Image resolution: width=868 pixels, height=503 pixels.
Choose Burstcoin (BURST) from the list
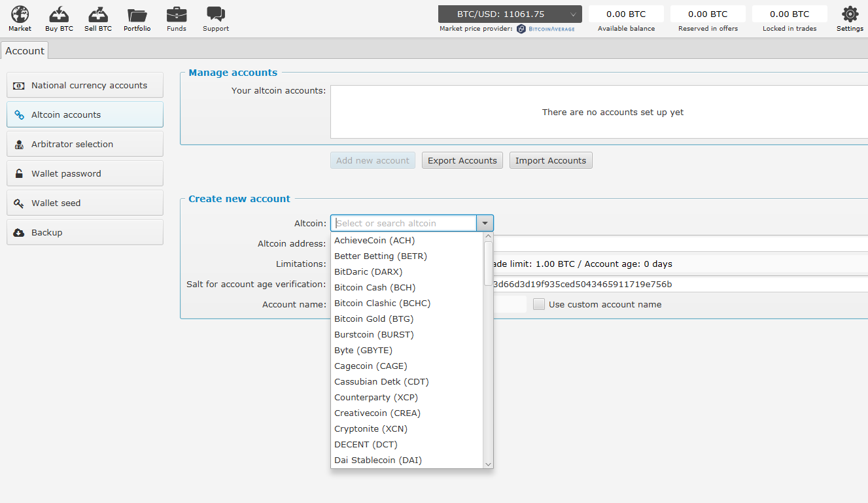point(407,335)
